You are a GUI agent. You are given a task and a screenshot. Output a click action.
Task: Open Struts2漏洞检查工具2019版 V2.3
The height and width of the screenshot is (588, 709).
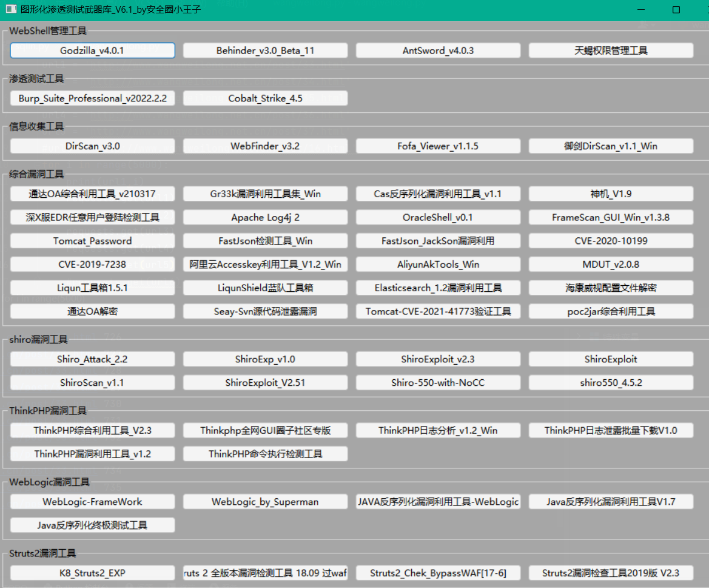point(611,573)
